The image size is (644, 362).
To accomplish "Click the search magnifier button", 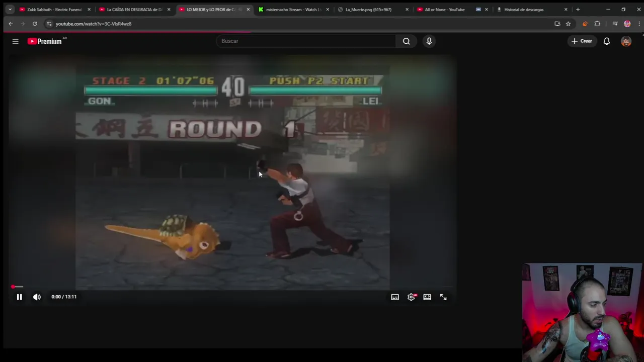I will [406, 41].
